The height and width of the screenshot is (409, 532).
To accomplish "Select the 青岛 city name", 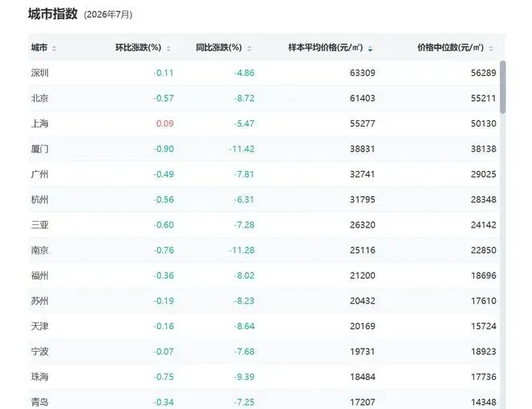I will click(x=39, y=403).
